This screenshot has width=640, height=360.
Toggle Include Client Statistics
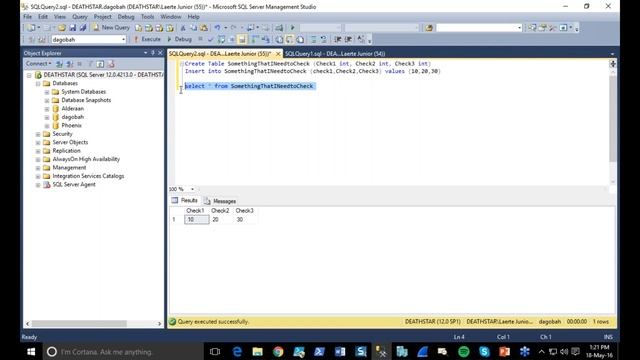coord(266,40)
